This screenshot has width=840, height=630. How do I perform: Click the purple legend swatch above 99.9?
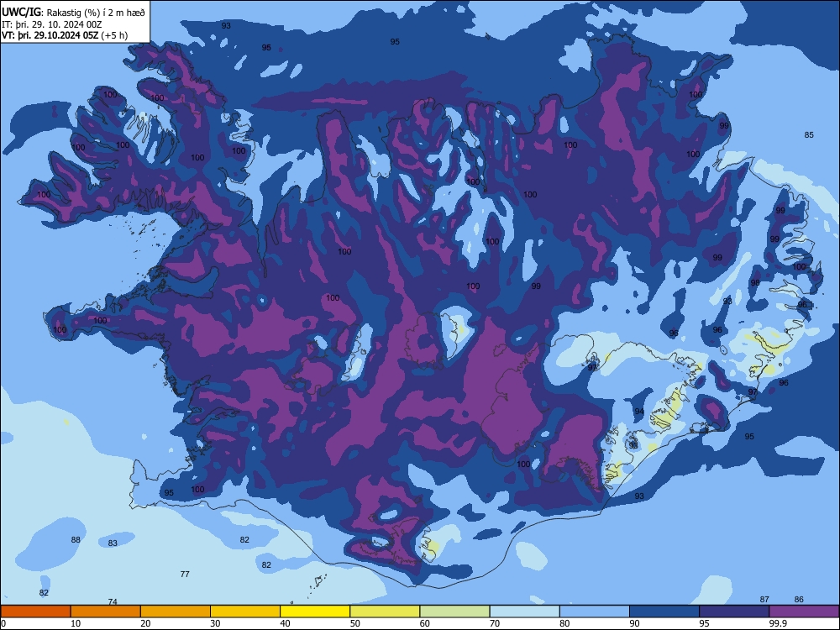click(805, 612)
